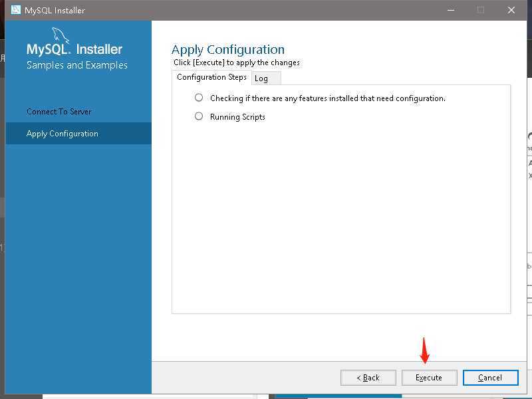Open the Connect To Server step
The width and height of the screenshot is (532, 399).
click(59, 112)
